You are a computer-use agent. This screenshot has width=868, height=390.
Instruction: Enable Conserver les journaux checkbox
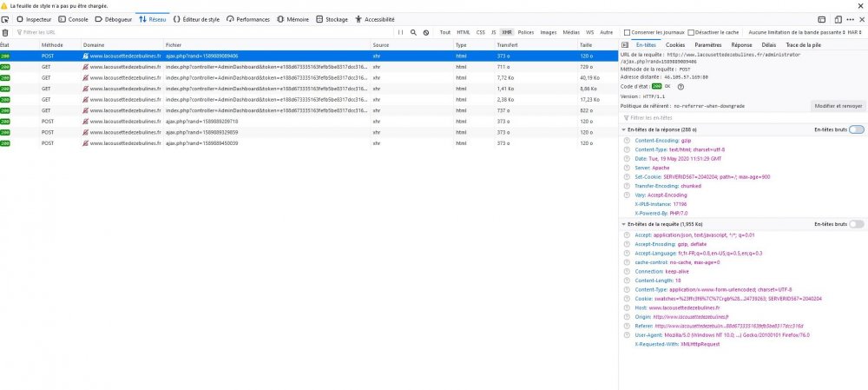coord(628,33)
